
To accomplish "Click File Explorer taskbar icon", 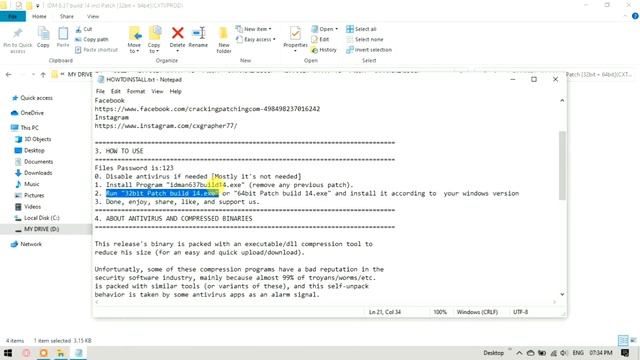I will coord(60,353).
